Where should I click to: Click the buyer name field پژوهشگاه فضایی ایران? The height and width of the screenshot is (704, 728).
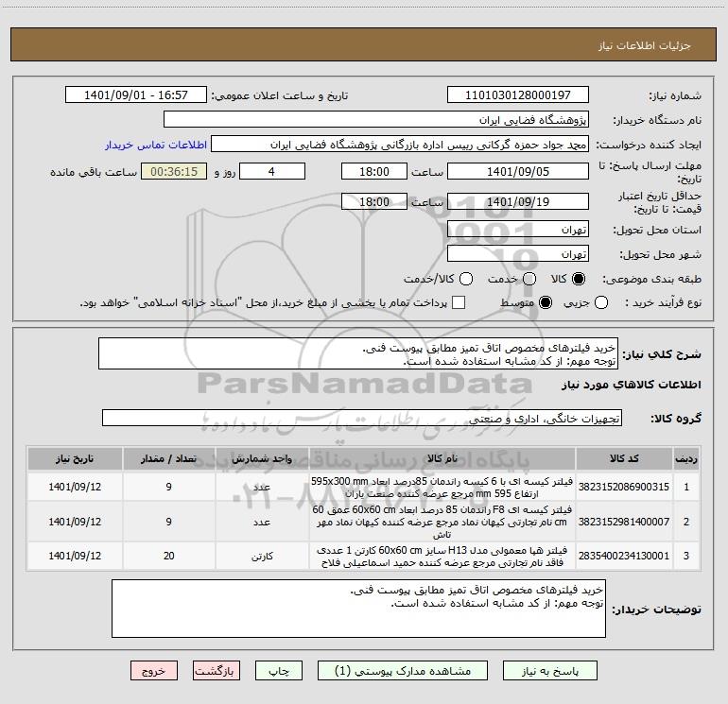pyautogui.click(x=376, y=119)
